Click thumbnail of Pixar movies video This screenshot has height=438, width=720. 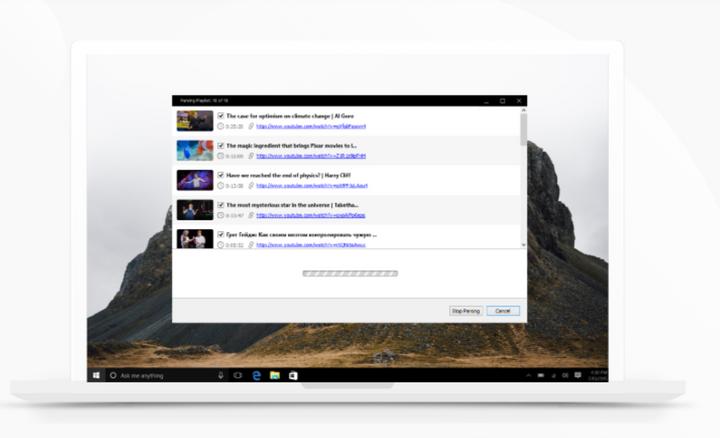(x=194, y=150)
